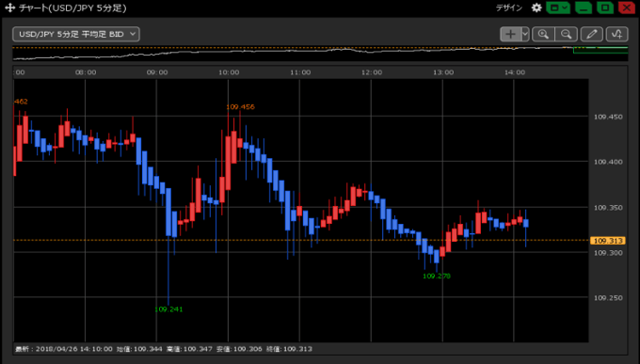
Task: Add technical indicator with wave-plus icon
Action: tap(616, 34)
